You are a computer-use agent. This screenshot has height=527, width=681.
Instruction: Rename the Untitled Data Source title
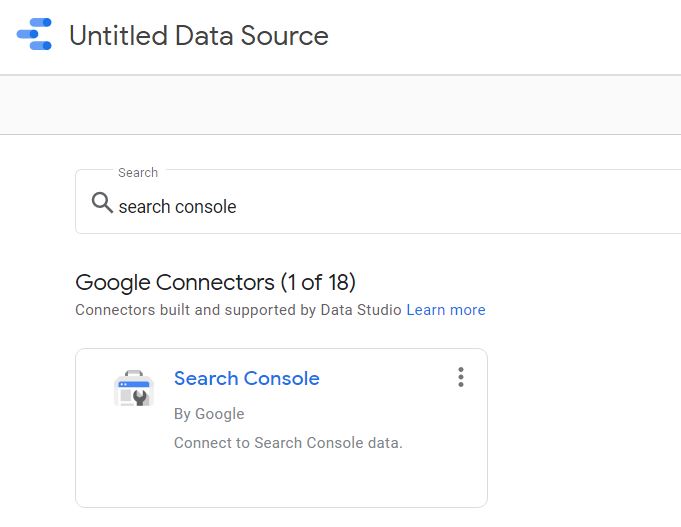pos(199,35)
